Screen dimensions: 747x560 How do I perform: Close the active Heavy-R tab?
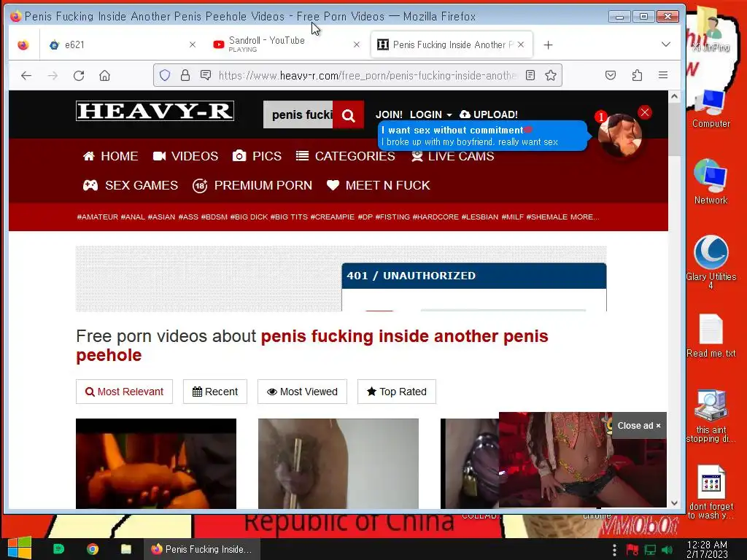point(521,44)
